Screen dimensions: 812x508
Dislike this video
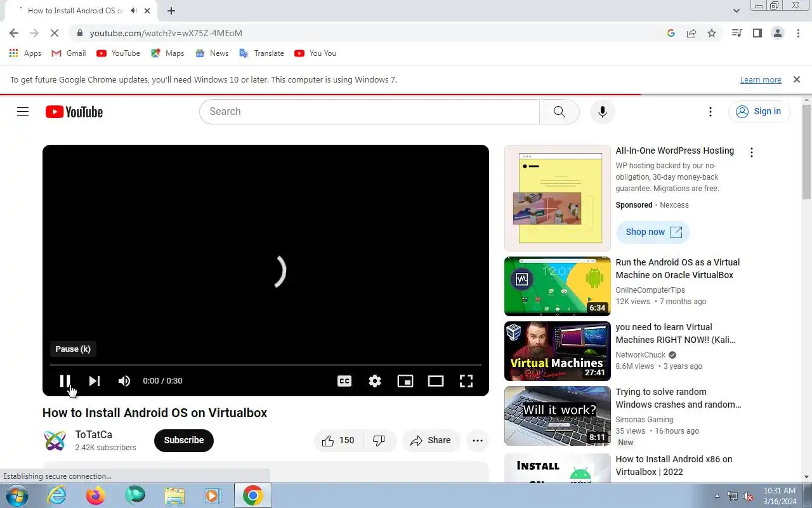tap(379, 441)
